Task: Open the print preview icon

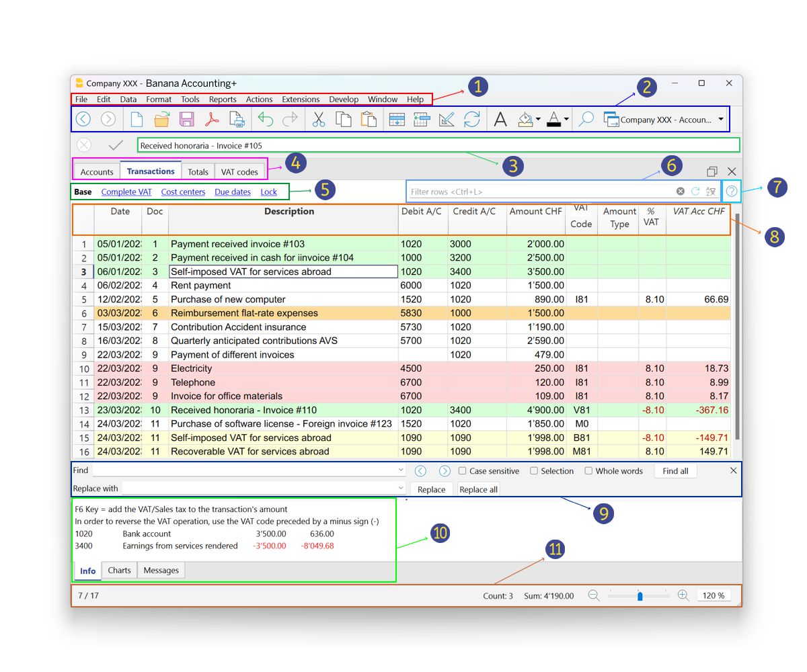Action: coord(237,119)
